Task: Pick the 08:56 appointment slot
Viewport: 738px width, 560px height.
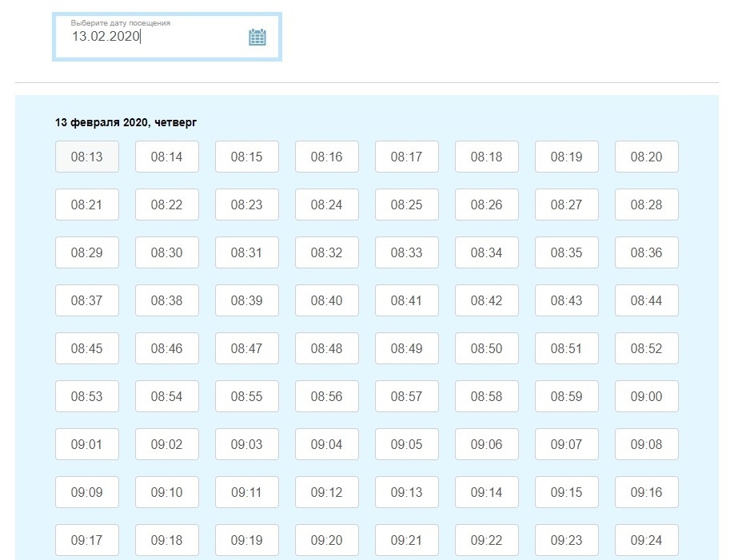Action: tap(327, 396)
